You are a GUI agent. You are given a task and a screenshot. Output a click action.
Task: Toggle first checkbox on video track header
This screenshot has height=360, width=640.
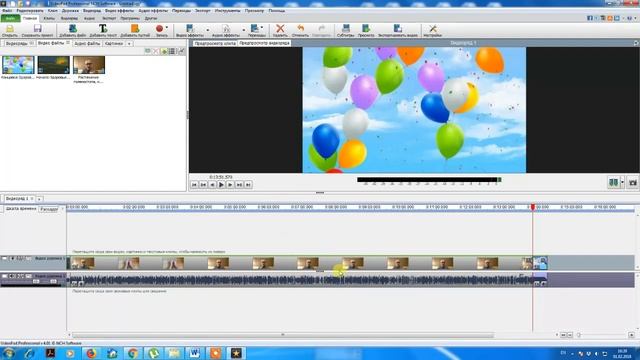(4, 258)
